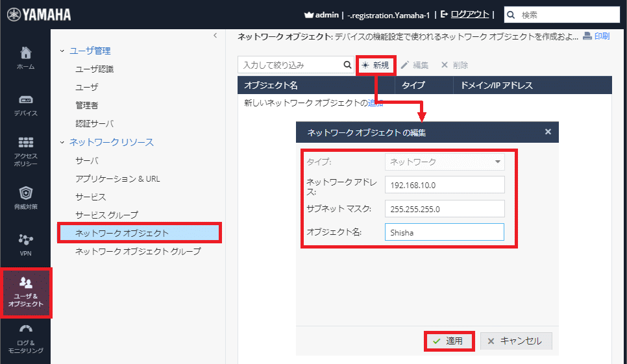Open Applications & URL menu item
This screenshot has height=364, width=627.
[117, 178]
